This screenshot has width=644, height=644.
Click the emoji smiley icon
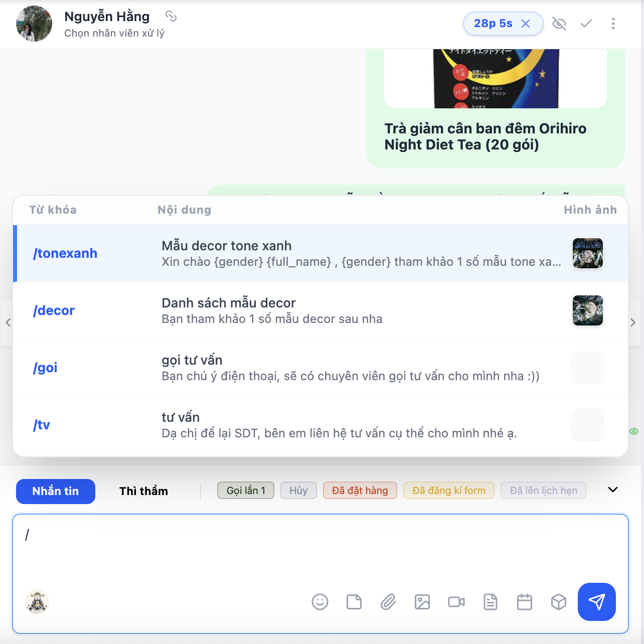[x=320, y=602]
